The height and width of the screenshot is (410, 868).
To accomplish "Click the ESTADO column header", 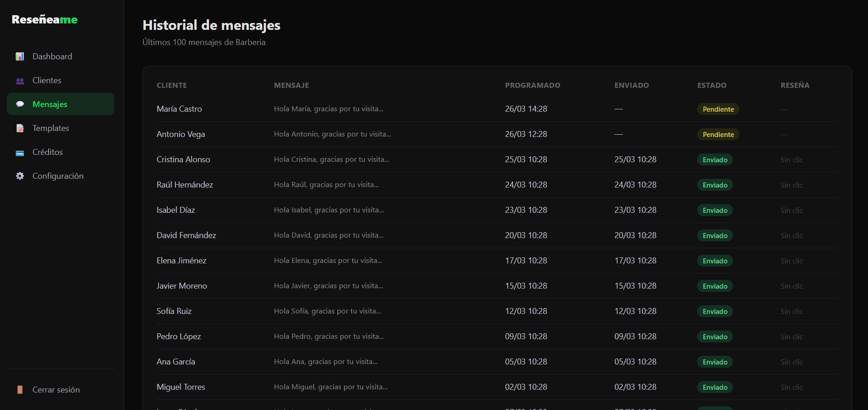I will tap(711, 85).
